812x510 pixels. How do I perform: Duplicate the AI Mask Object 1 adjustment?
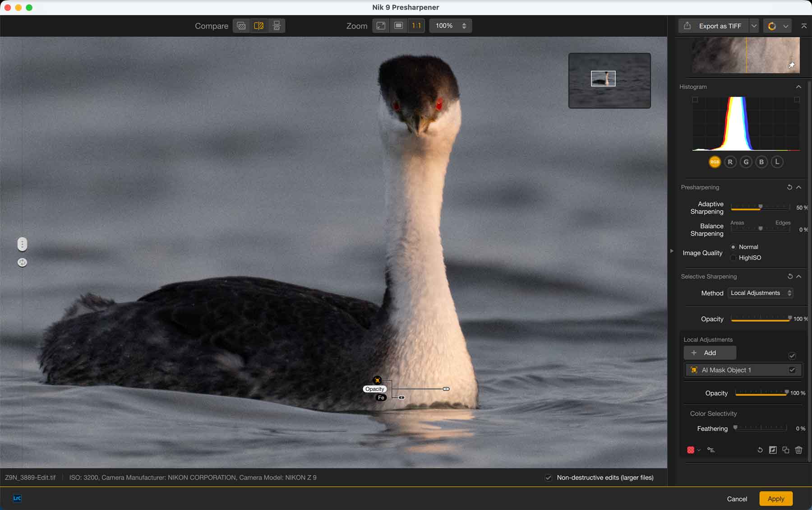(786, 450)
